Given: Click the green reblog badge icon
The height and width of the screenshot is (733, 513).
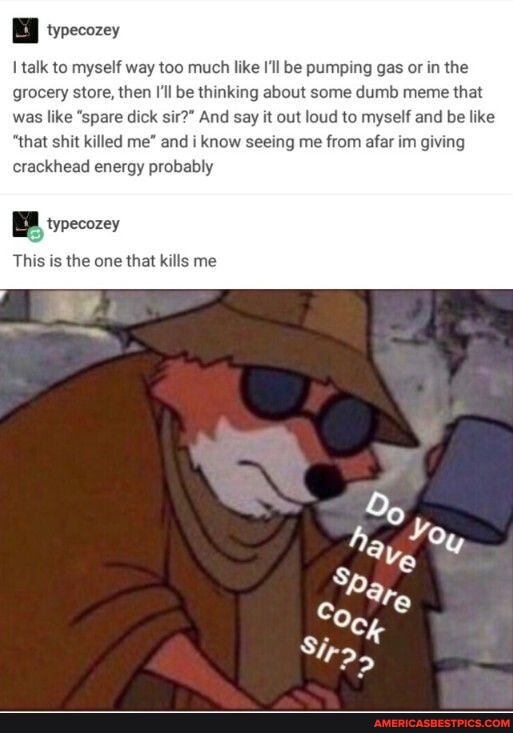Looking at the screenshot, I should (x=36, y=234).
